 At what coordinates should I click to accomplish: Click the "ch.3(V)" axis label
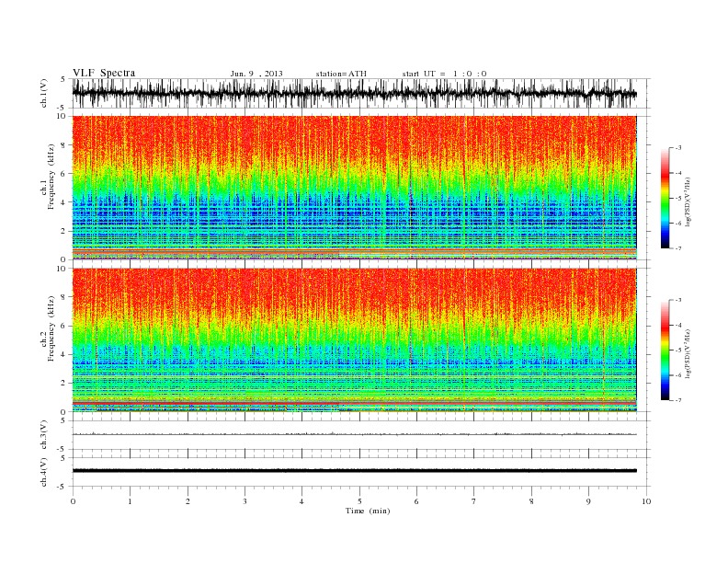tap(44, 435)
